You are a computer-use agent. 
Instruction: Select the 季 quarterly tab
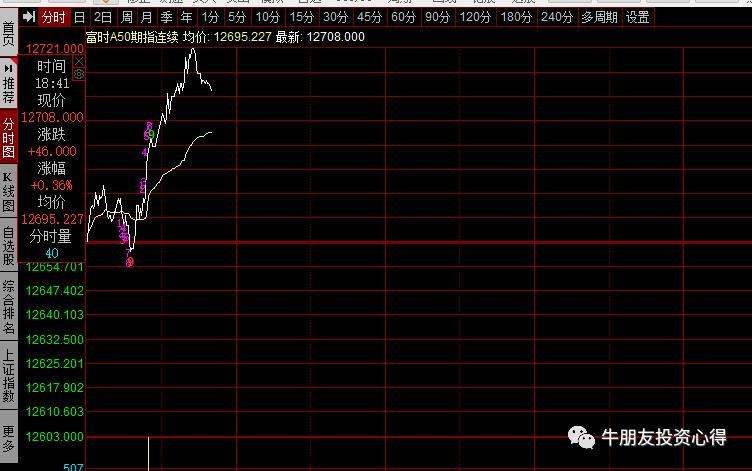[x=166, y=18]
